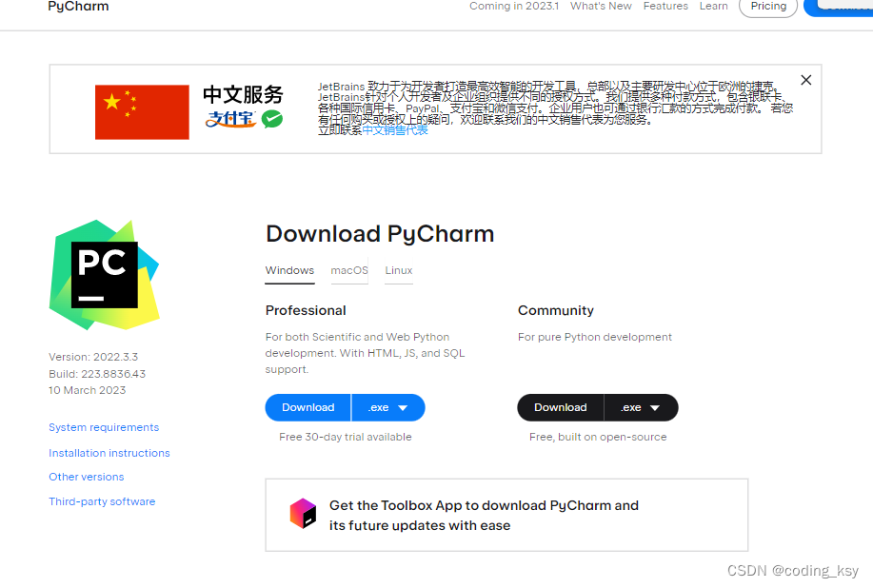
Task: Switch to the Windows tab
Action: pos(289,270)
